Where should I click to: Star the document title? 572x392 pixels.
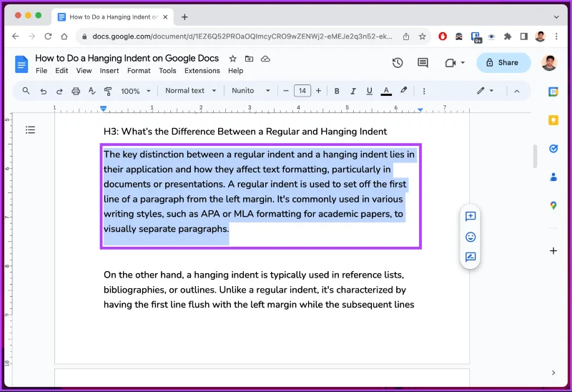(233, 59)
